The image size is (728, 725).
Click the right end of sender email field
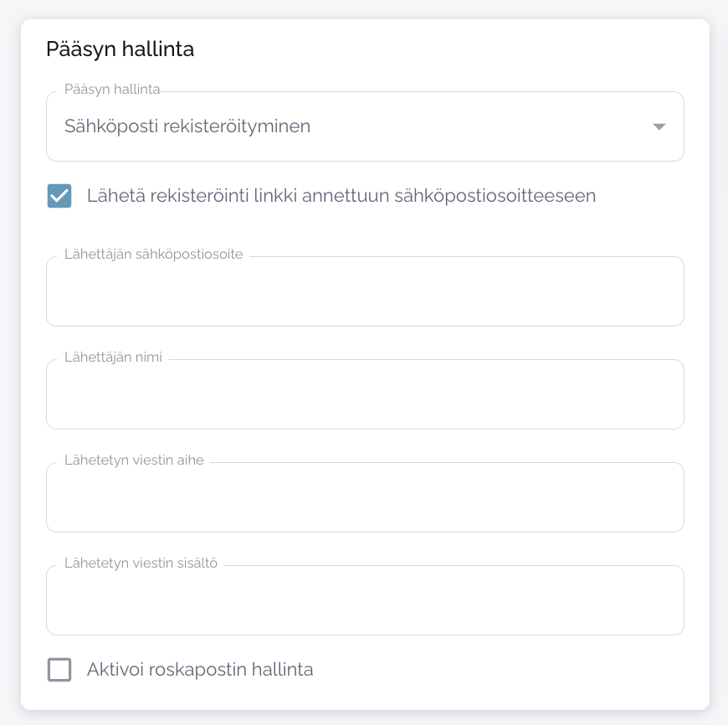661,293
